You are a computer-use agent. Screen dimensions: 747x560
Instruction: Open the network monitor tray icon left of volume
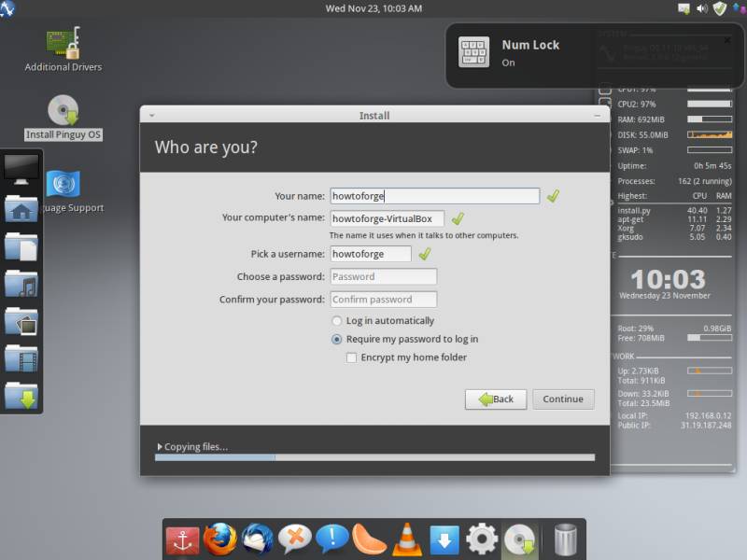684,8
